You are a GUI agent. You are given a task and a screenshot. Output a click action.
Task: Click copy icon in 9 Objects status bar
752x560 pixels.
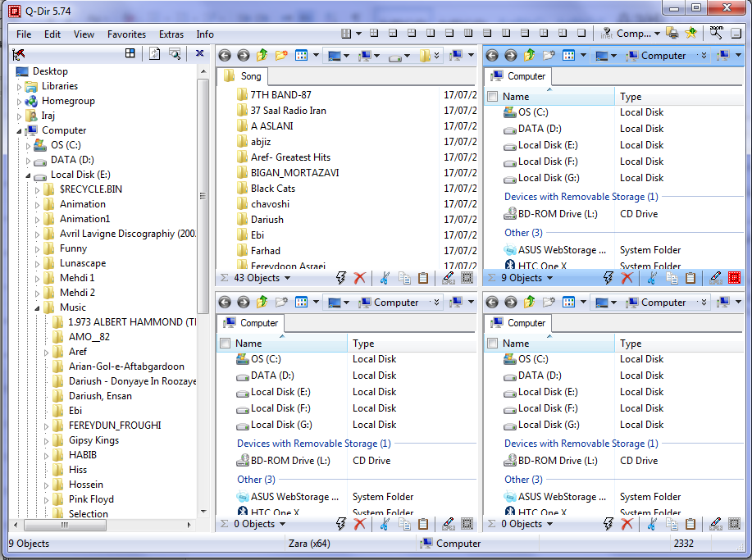(672, 278)
